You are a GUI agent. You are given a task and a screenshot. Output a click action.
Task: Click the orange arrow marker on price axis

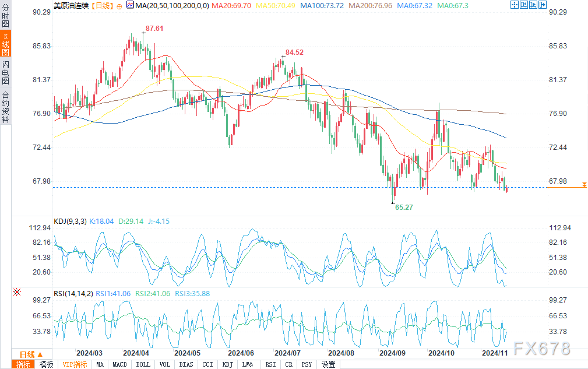coord(584,185)
